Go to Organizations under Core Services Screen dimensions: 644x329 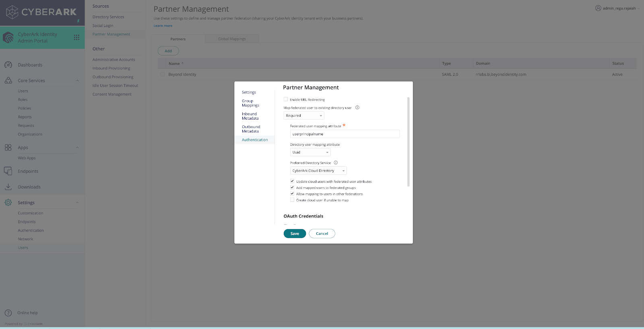pos(30,134)
